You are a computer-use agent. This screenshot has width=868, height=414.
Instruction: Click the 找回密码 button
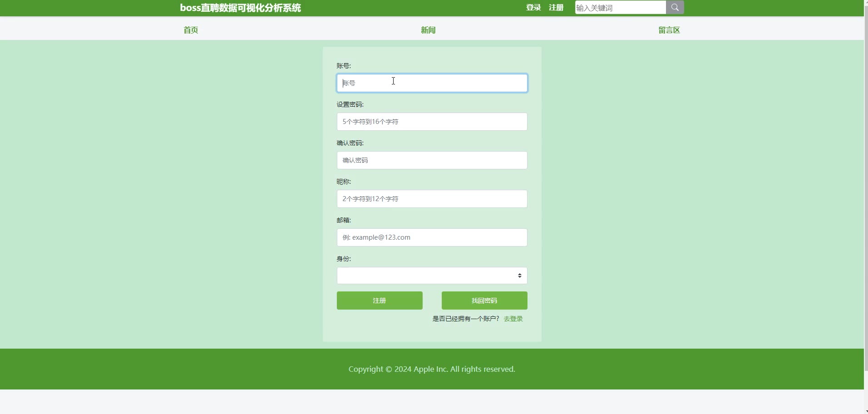[484, 301]
